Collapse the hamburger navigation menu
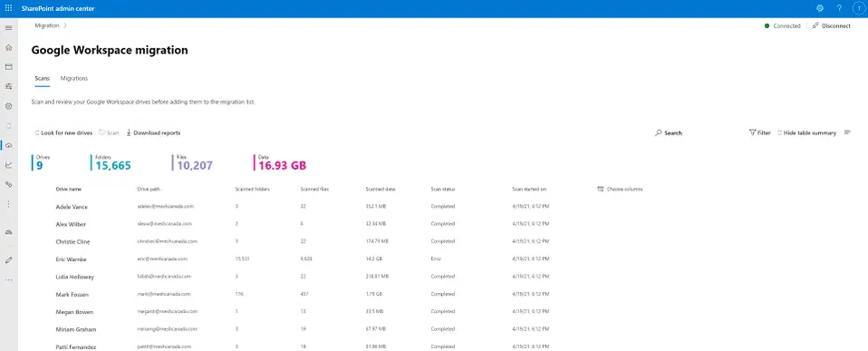Viewport: 868px width, 351px height. (8, 28)
